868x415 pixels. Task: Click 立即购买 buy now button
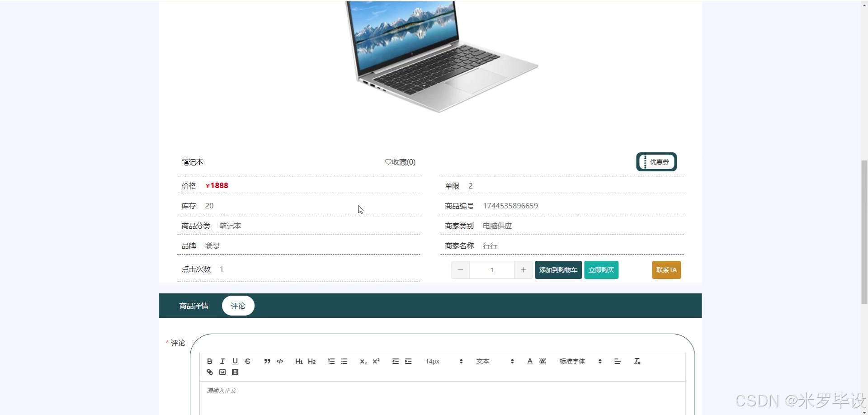pyautogui.click(x=601, y=270)
